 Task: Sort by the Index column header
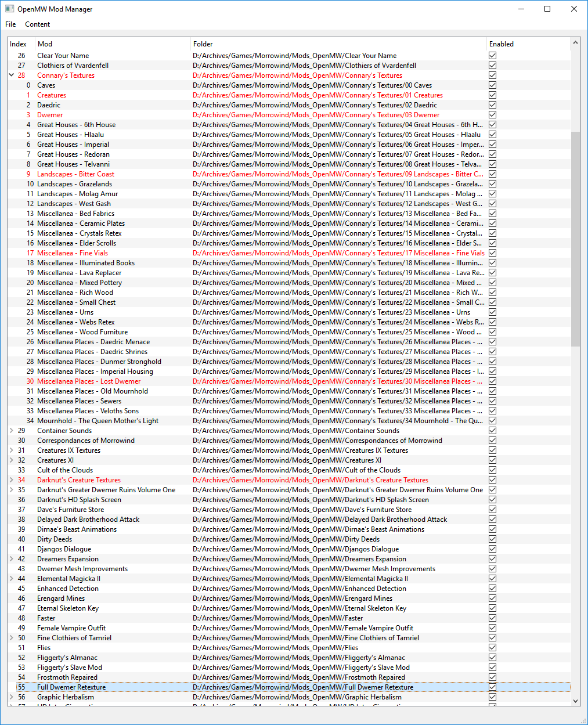[x=21, y=44]
